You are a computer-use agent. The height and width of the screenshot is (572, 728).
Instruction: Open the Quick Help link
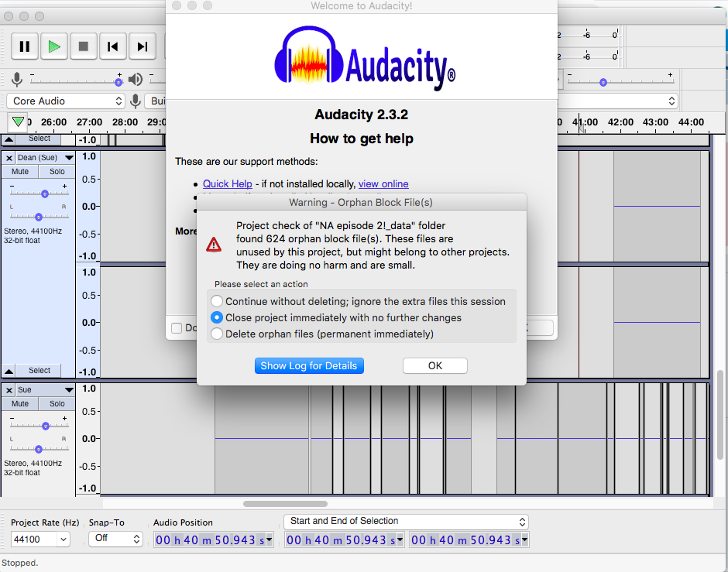coord(228,184)
